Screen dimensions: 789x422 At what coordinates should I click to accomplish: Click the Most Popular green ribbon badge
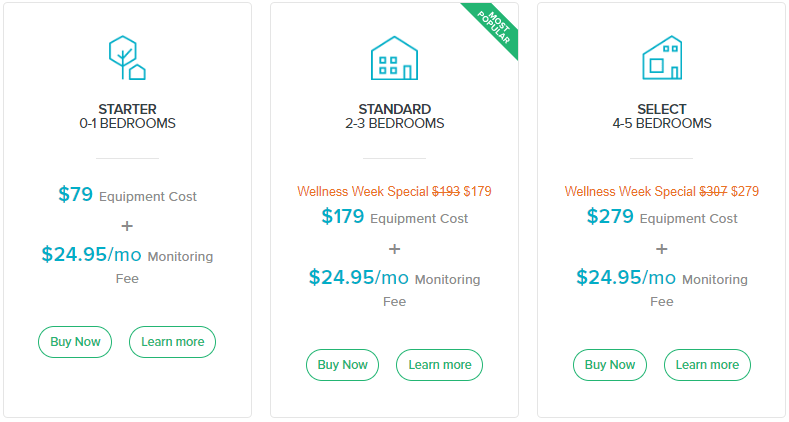tap(493, 28)
